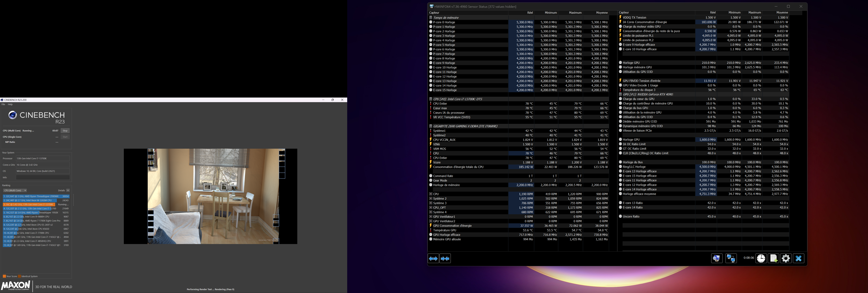Screen dimensions: 868x293
Task: Click the log file document with plus icon
Action: click(x=773, y=259)
